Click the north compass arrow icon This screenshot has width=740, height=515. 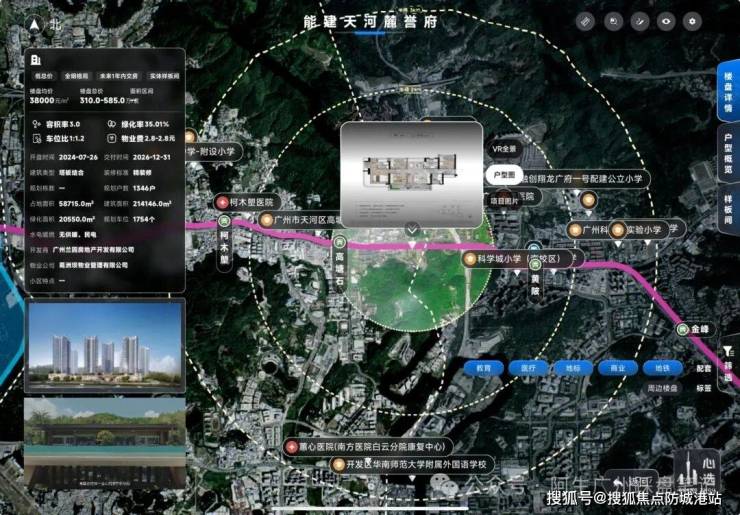pyautogui.click(x=36, y=24)
